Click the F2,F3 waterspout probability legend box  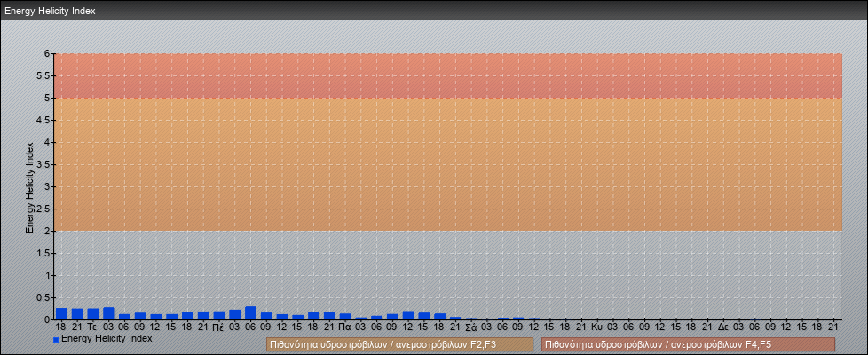point(399,344)
